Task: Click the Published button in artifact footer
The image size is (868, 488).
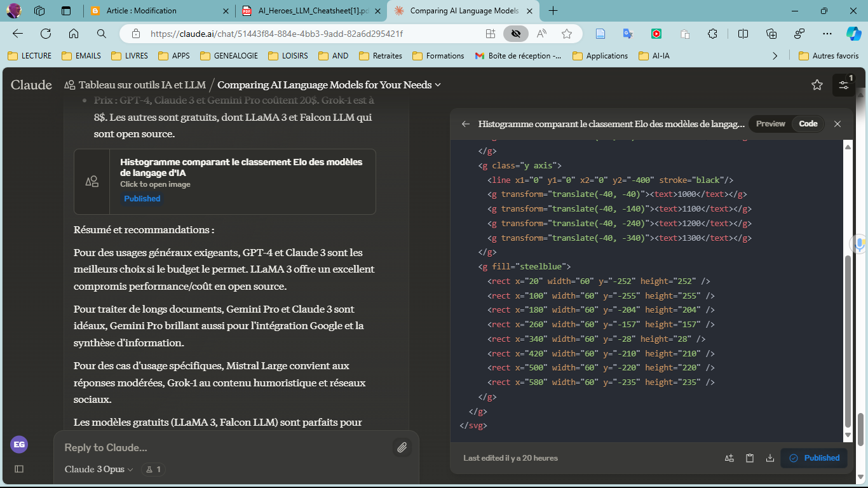Action: pos(814,458)
